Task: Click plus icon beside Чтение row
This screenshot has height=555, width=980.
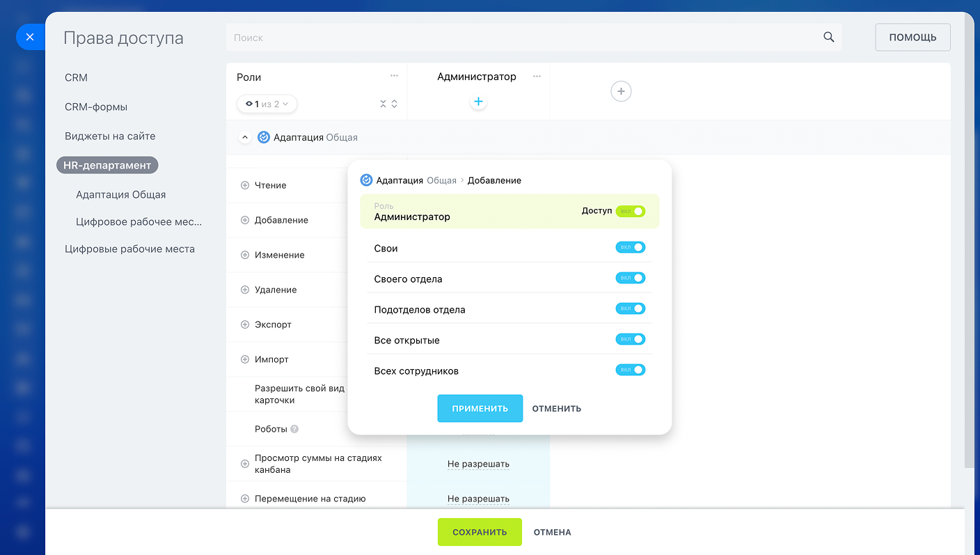Action: click(x=245, y=185)
